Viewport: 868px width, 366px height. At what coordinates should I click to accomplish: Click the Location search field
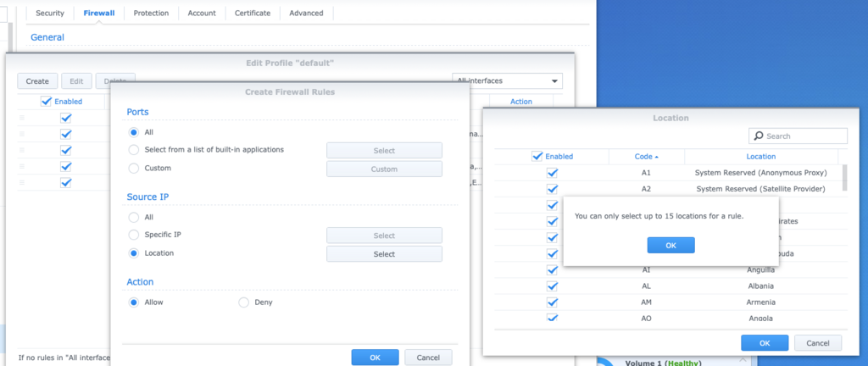(798, 136)
